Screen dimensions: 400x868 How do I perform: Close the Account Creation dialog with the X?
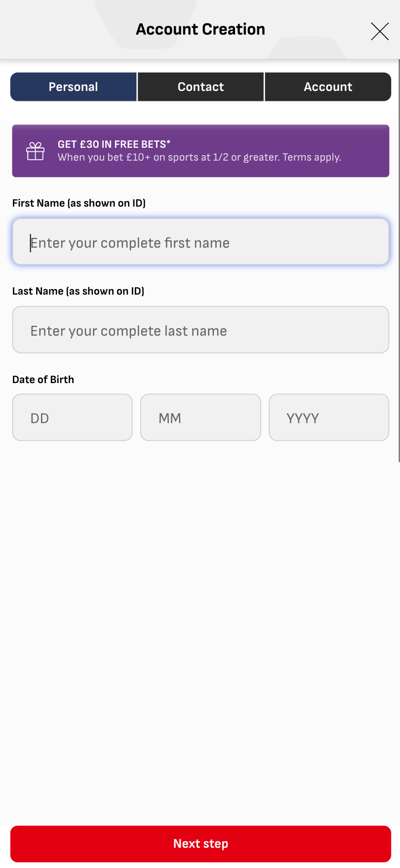380,32
